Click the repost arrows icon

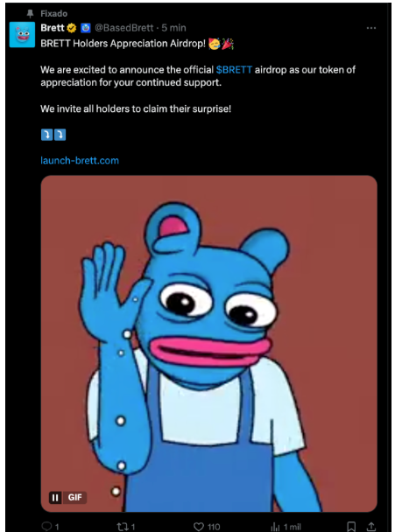(123, 527)
